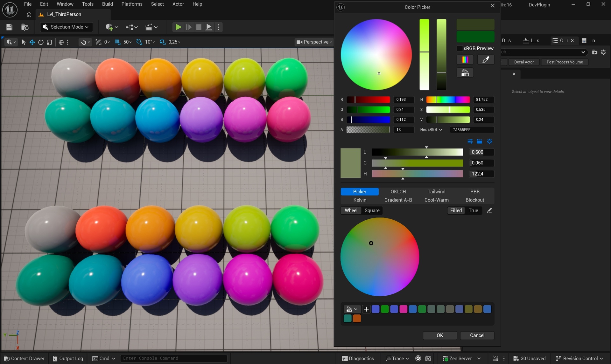Open the Build menu
The height and width of the screenshot is (364, 611).
pos(107,4)
